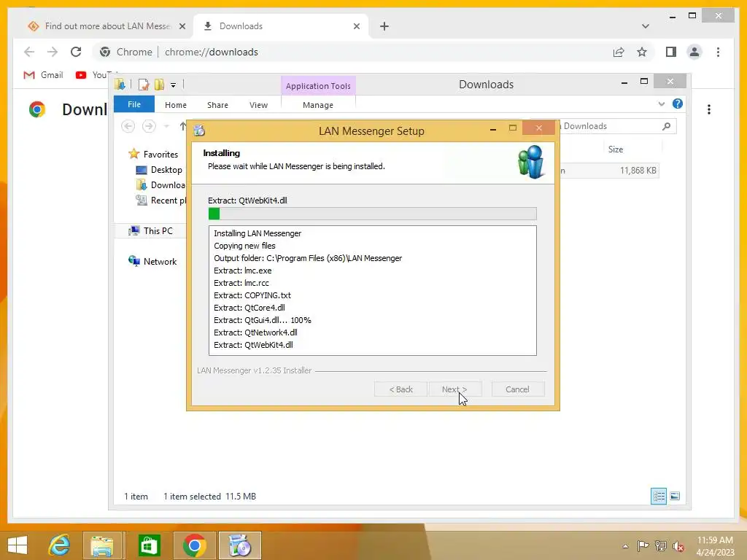Viewport: 747px width, 560px height.
Task: Open the Chrome three-dot menu
Action: pos(718,52)
